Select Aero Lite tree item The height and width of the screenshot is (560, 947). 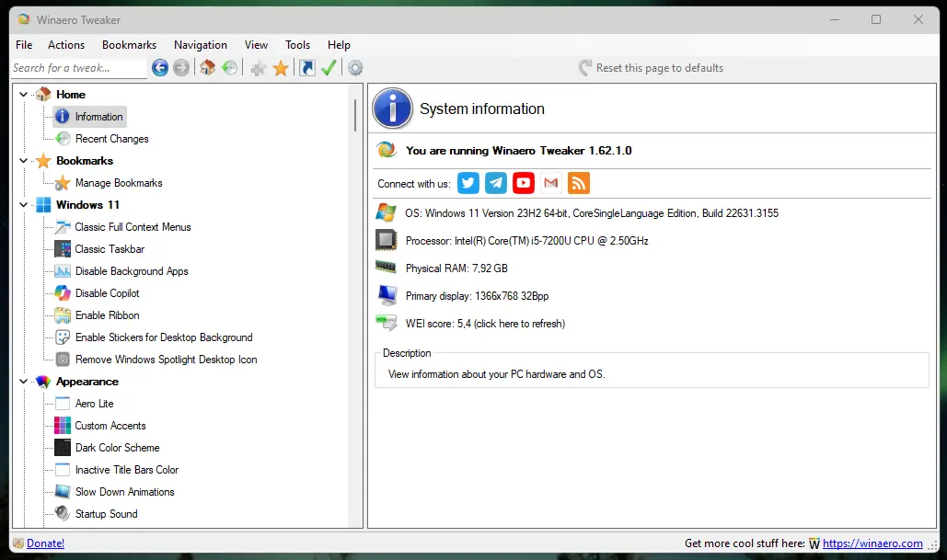click(x=94, y=404)
